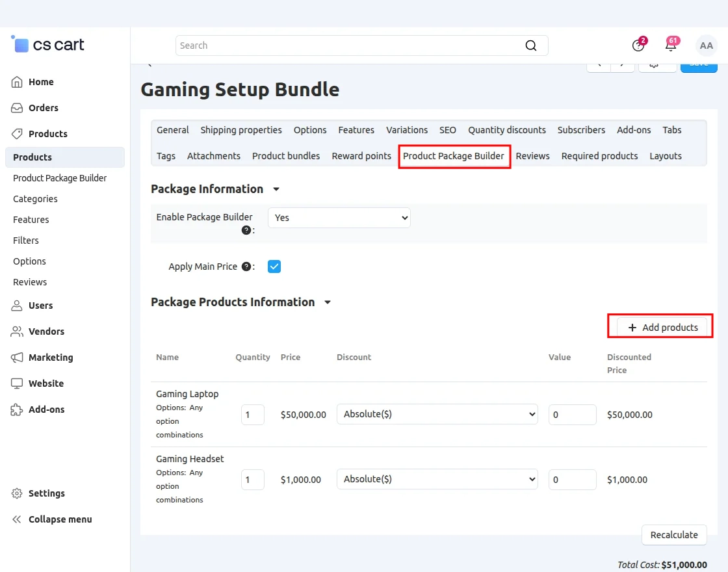Image resolution: width=728 pixels, height=572 pixels.
Task: Click the Recalculate button
Action: point(673,535)
